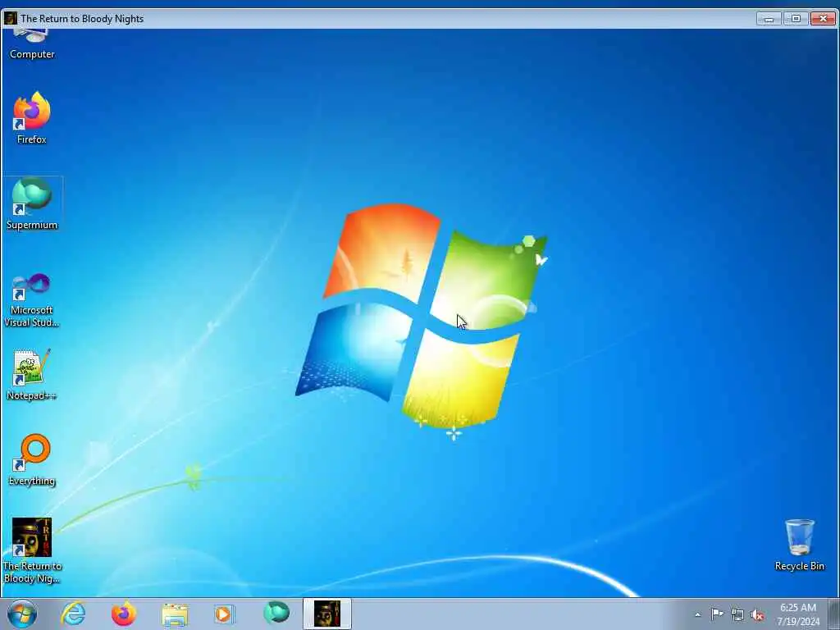Select the Notepad++ desktop shortcut

click(x=32, y=374)
